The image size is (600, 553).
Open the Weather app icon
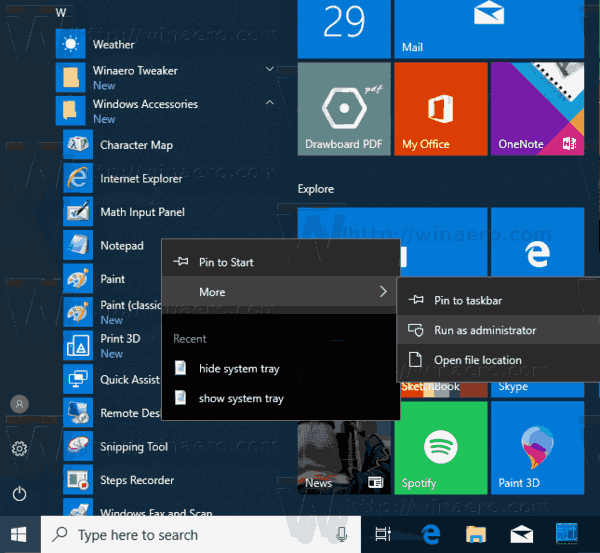70,44
